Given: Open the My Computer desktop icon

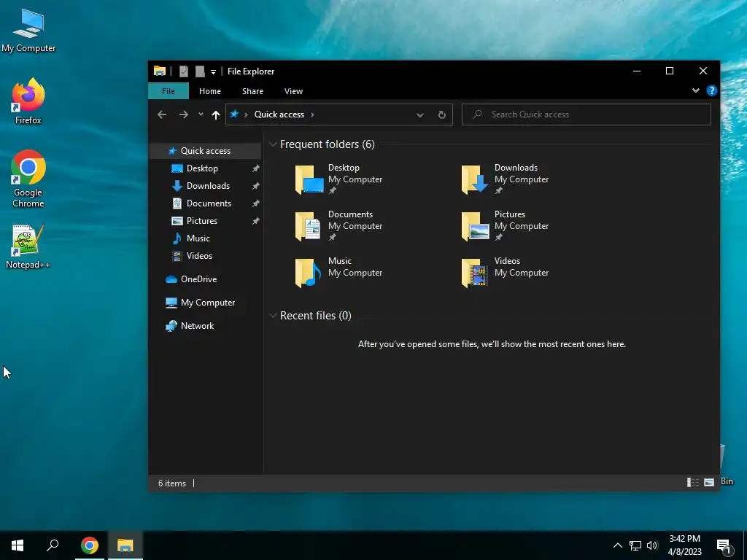Looking at the screenshot, I should click(28, 31).
